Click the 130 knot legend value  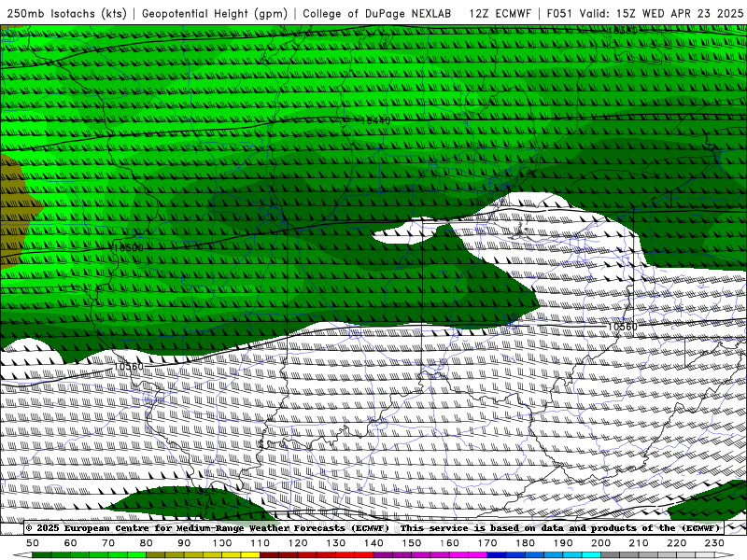pos(336,543)
